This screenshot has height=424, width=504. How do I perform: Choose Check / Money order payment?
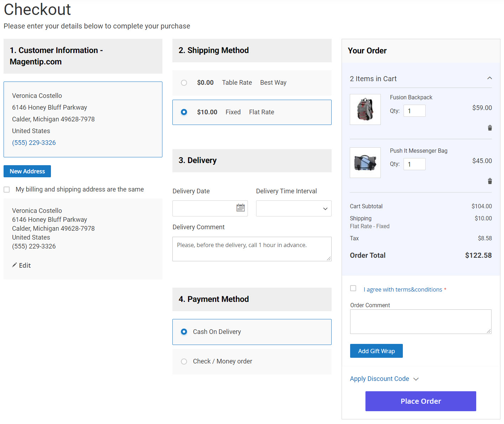(184, 361)
